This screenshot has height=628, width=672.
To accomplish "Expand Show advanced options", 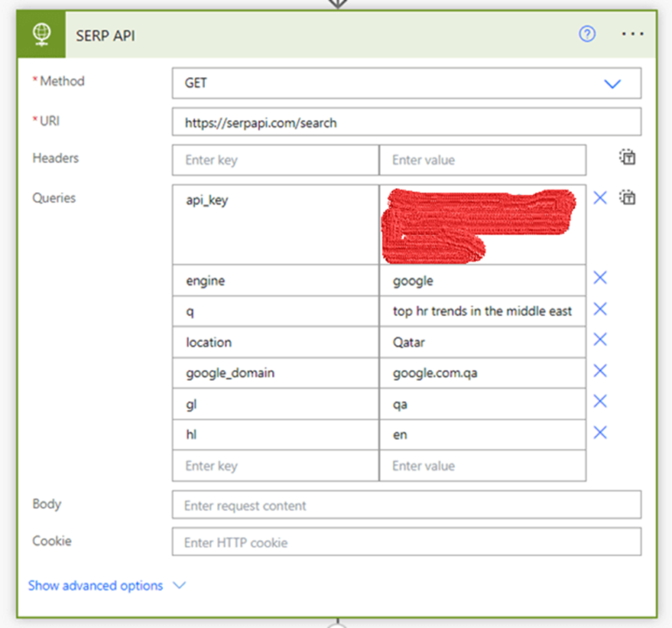I will [x=107, y=586].
